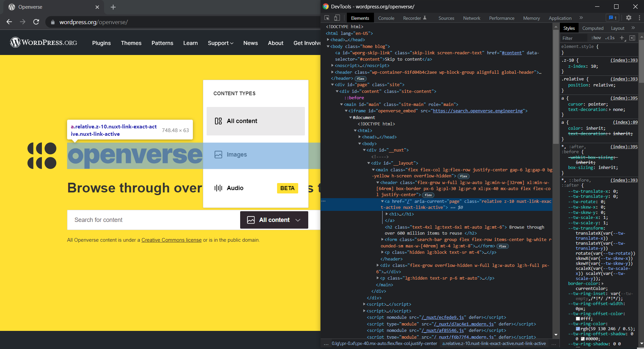
Task: Select the Images content type icon
Action: click(218, 155)
